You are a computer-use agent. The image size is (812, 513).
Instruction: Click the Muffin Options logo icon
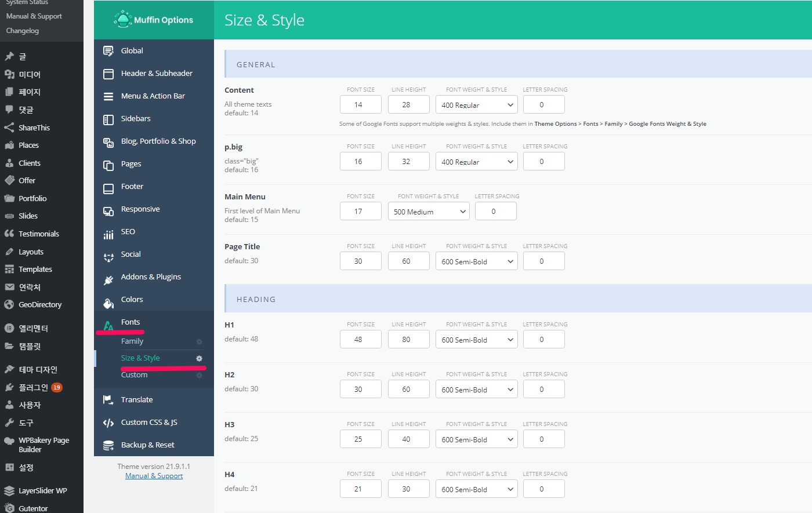(x=123, y=20)
